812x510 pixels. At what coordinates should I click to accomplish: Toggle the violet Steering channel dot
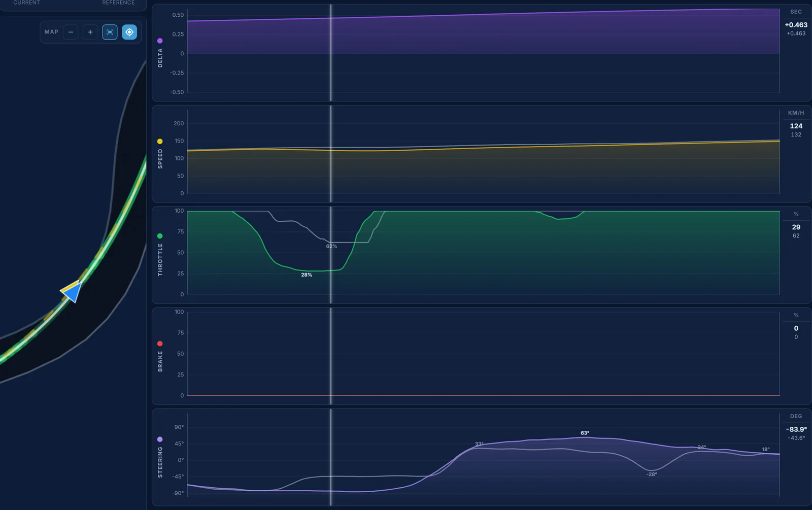[x=160, y=439]
